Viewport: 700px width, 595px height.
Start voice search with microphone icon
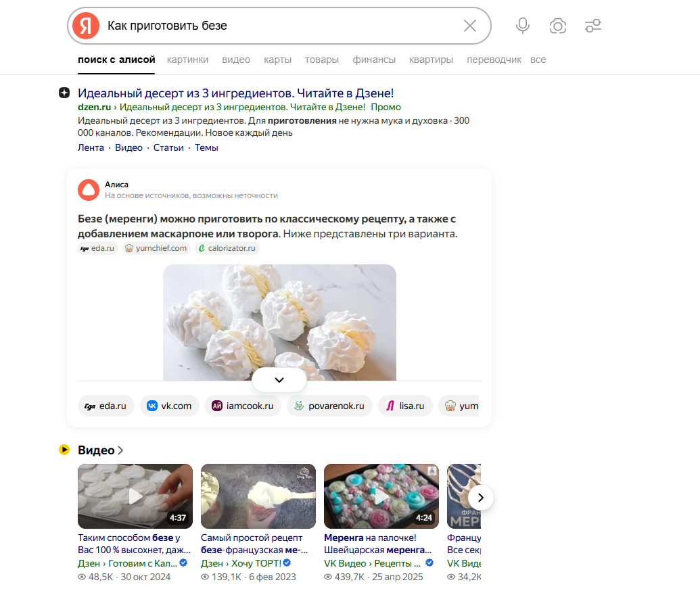coord(522,26)
